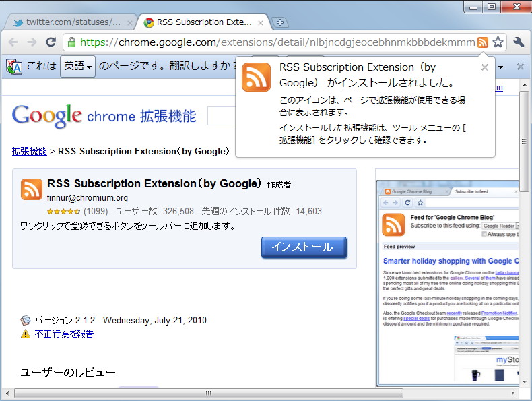Click the RSS feed icon in the address bar
Viewport: 532px width, 401px height.
(482, 42)
